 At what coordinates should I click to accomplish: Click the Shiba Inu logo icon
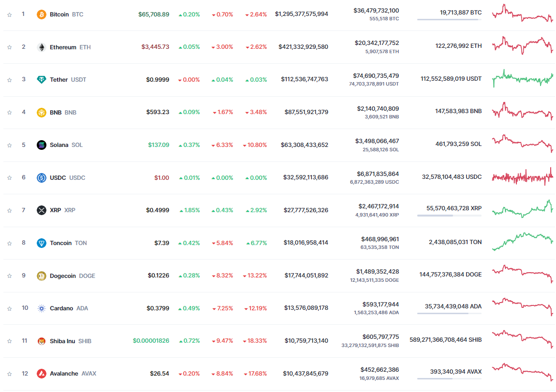pyautogui.click(x=42, y=341)
